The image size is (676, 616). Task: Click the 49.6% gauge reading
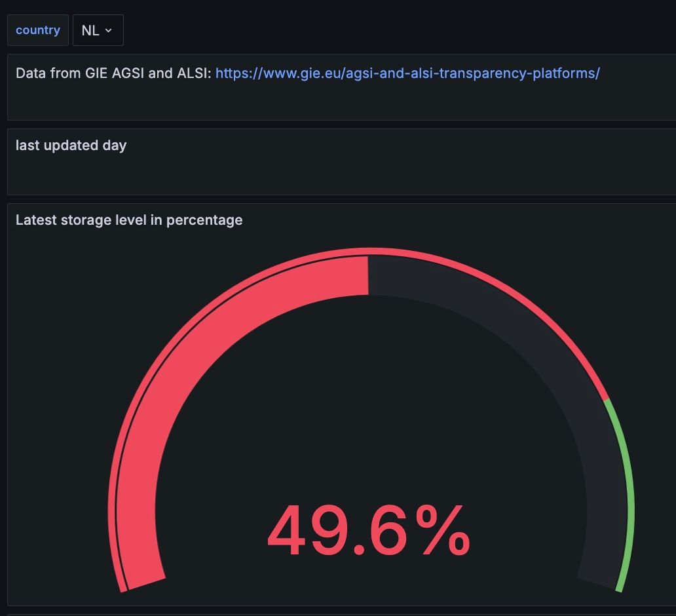click(368, 530)
